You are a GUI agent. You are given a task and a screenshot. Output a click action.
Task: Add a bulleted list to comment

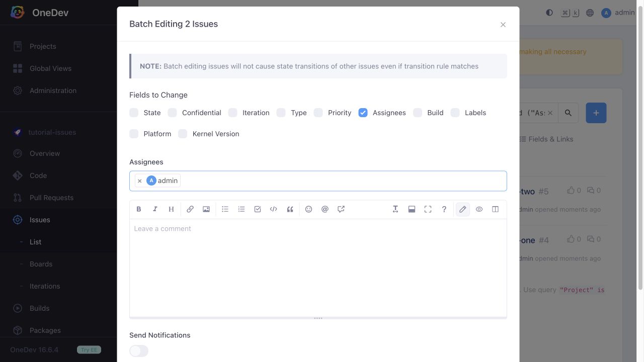point(225,209)
